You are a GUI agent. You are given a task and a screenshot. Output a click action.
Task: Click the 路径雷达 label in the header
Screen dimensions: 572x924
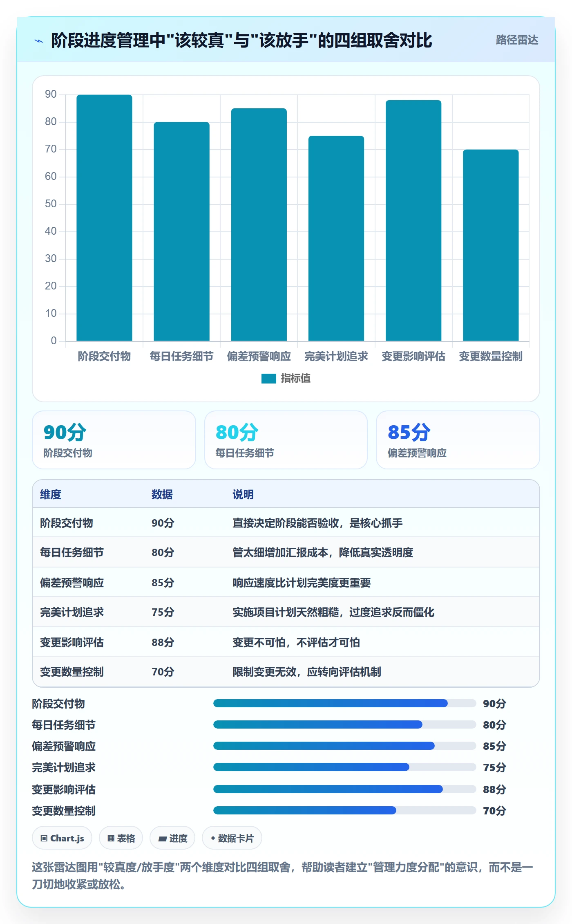(517, 40)
